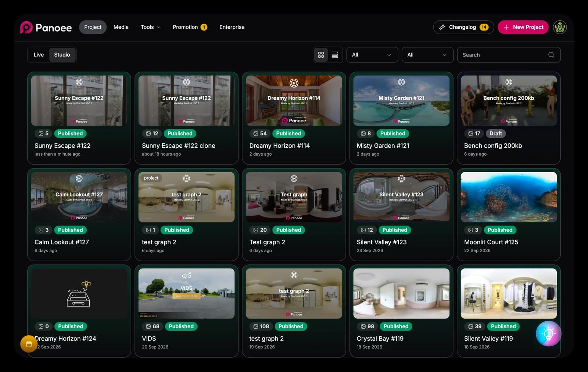The height and width of the screenshot is (372, 588).
Task: Switch to grid view layout icon
Action: (x=321, y=55)
